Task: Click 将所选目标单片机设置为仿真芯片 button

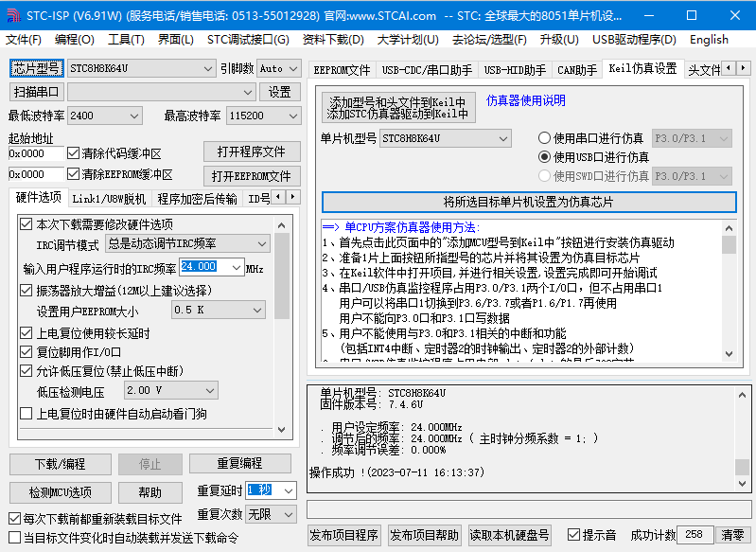Action: (x=529, y=202)
